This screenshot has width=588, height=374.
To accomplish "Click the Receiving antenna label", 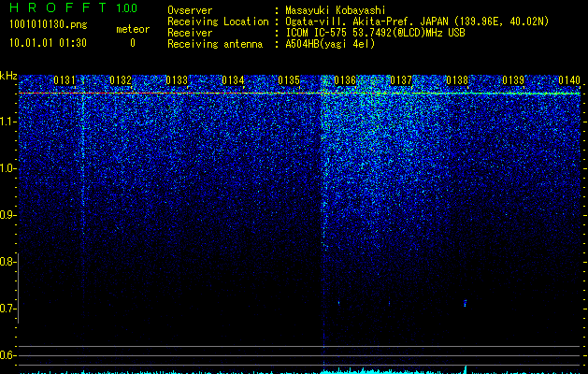I will click(x=215, y=44).
